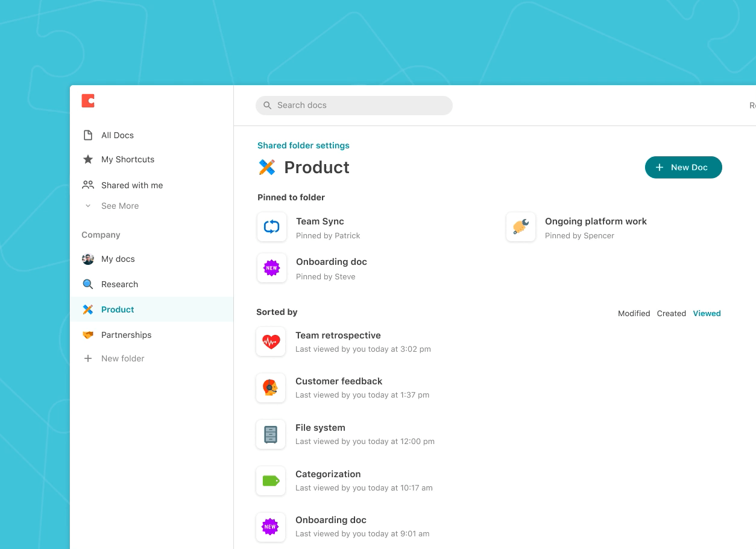The height and width of the screenshot is (549, 756).
Task: Open Customer feedback doc title
Action: [x=339, y=381]
